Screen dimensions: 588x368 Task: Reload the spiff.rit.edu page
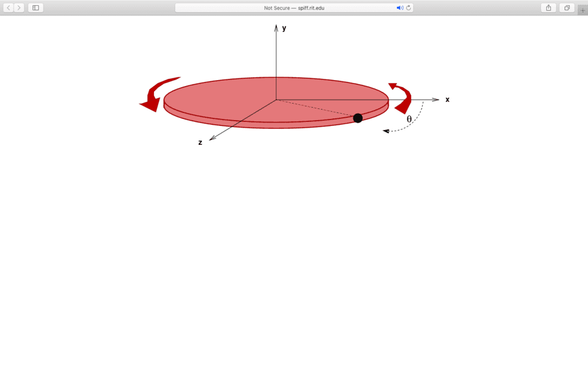tap(409, 8)
